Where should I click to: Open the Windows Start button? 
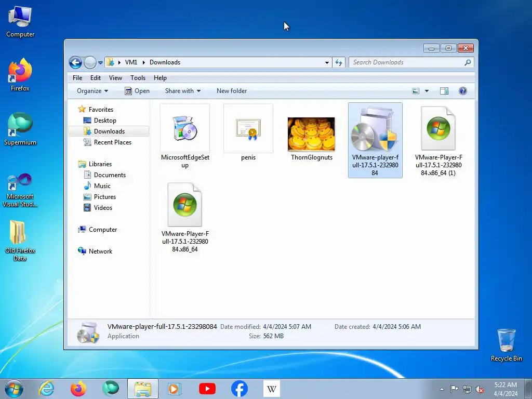point(14,389)
